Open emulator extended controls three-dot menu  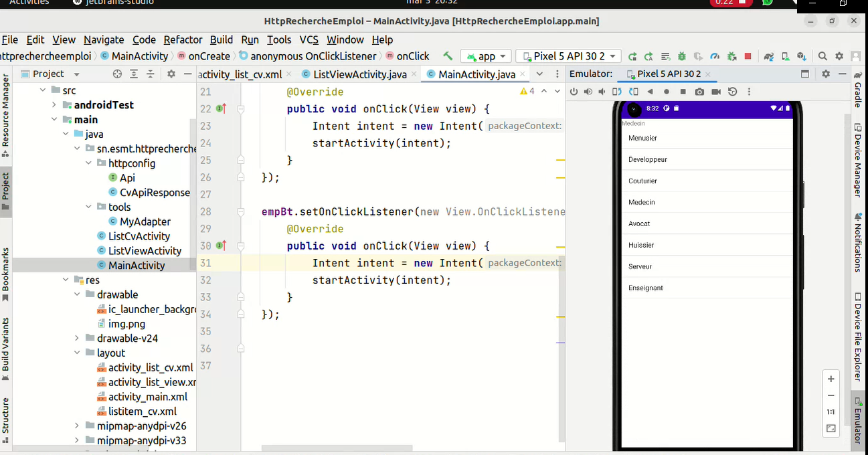pyautogui.click(x=749, y=92)
